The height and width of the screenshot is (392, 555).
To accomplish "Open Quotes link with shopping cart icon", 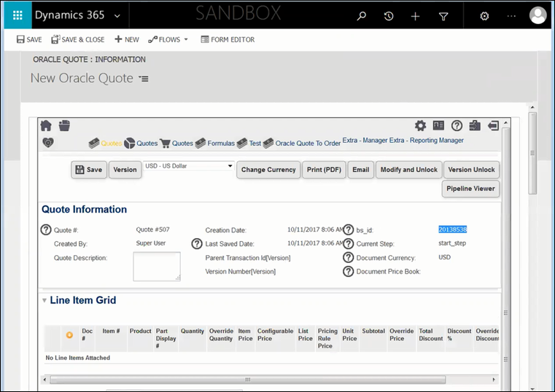I will pyautogui.click(x=182, y=143).
